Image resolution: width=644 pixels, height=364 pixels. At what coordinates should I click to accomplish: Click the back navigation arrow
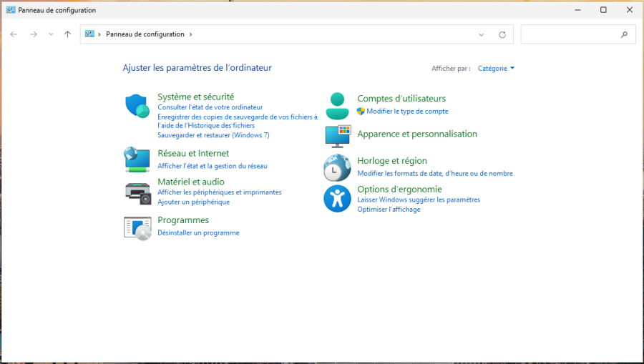14,34
